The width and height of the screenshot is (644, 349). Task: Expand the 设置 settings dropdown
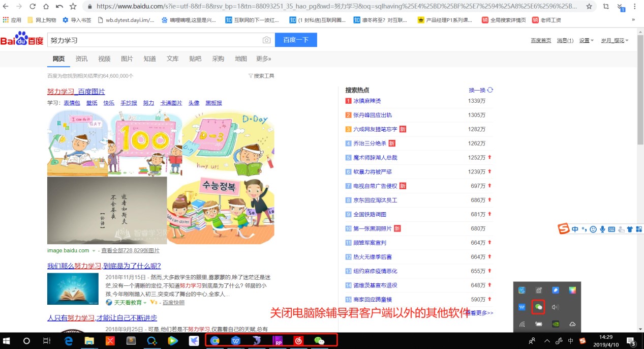[x=587, y=41]
